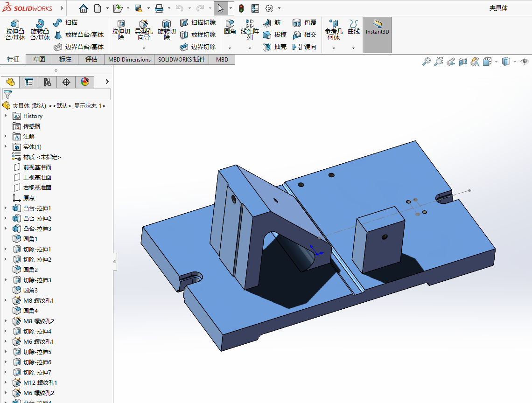Click the Linear Pattern (线性阵列) tool
The image size is (532, 403).
(250, 30)
